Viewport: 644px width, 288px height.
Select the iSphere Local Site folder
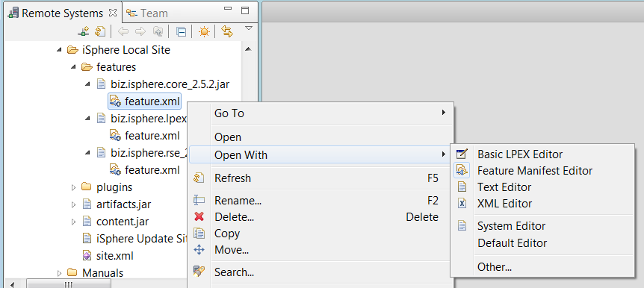point(126,50)
